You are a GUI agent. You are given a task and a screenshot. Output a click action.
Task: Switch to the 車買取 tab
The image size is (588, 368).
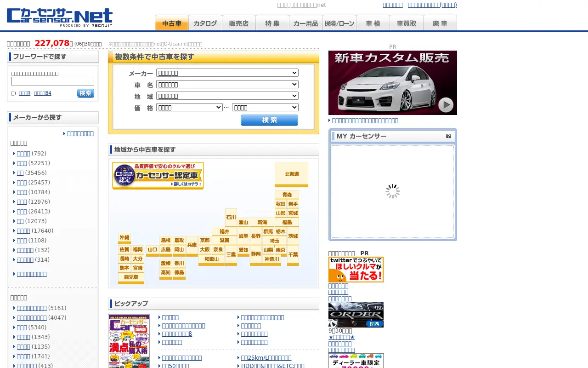(x=407, y=23)
